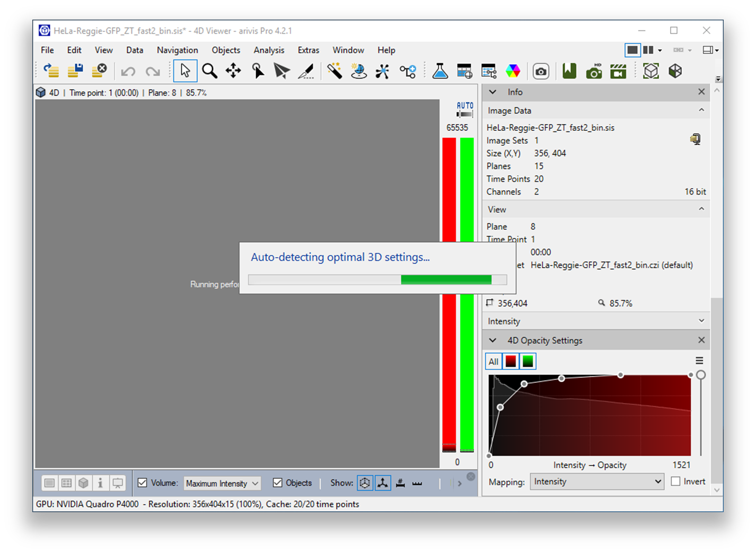Screen dimensions: 756x554
Task: Activate the Magic Wand tool
Action: [x=335, y=71]
